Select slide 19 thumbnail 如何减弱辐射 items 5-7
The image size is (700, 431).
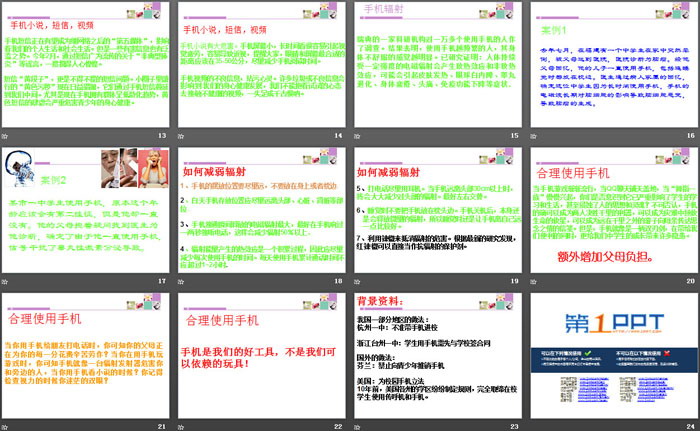tap(438, 210)
